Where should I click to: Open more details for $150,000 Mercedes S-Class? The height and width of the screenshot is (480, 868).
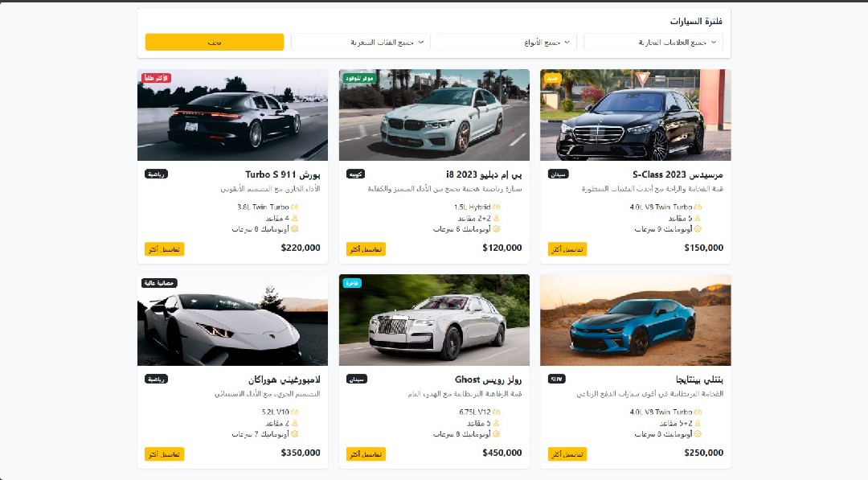[567, 249]
